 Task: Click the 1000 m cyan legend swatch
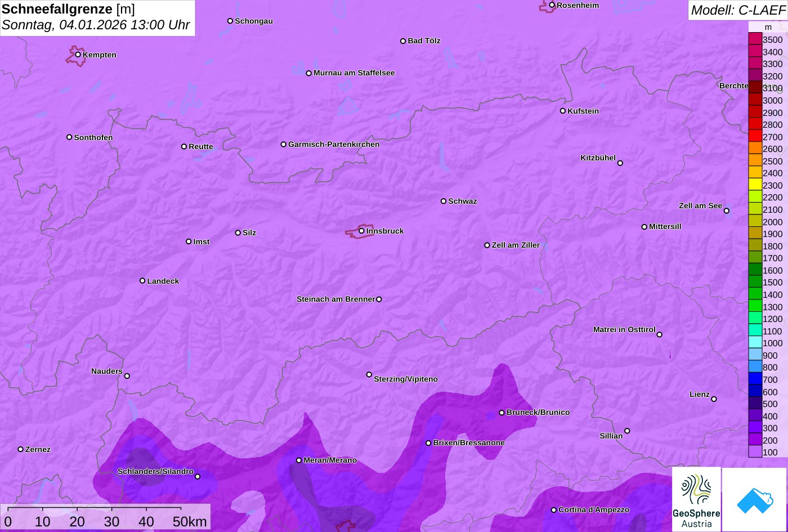(x=755, y=343)
